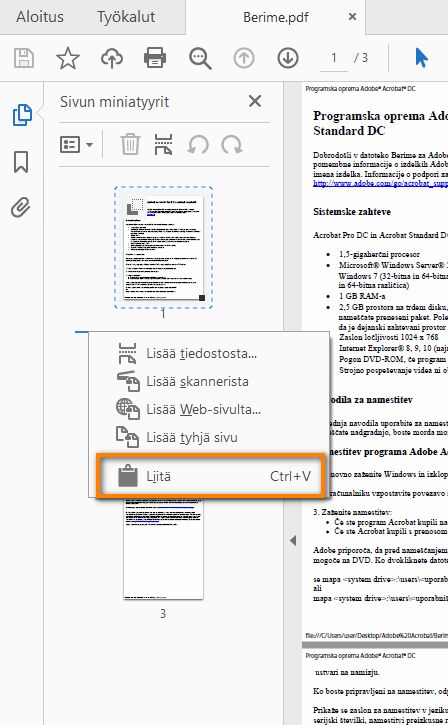Open the Aloitus tab
The image size is (448, 725).
(40, 17)
